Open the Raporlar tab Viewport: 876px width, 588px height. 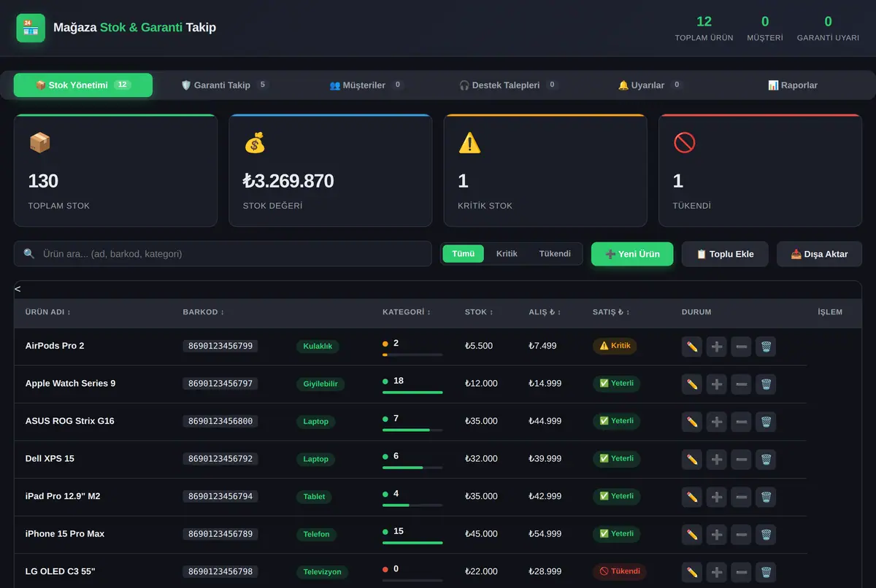point(793,85)
